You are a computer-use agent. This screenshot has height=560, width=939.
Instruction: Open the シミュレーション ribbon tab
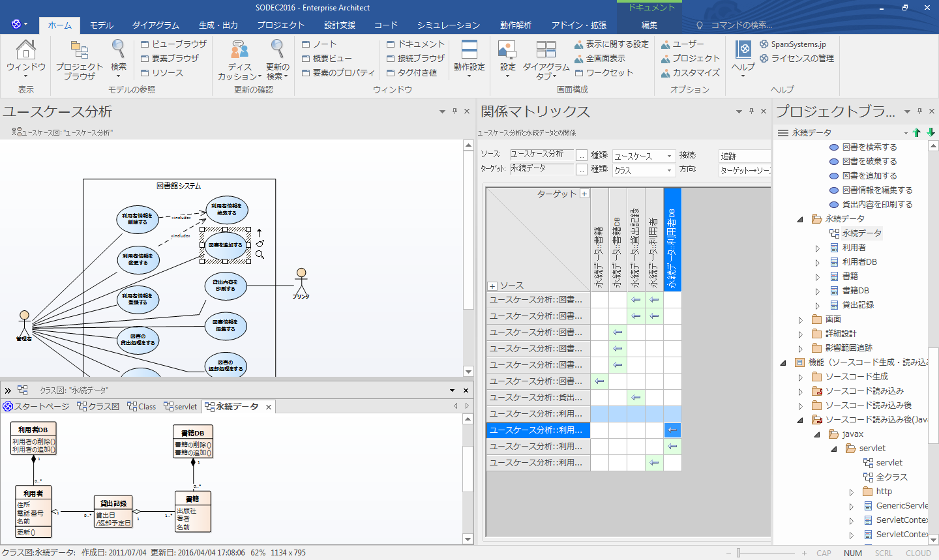coord(449,25)
